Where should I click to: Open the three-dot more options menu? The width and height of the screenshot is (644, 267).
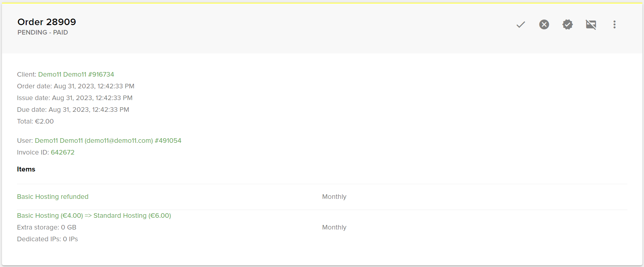[614, 24]
